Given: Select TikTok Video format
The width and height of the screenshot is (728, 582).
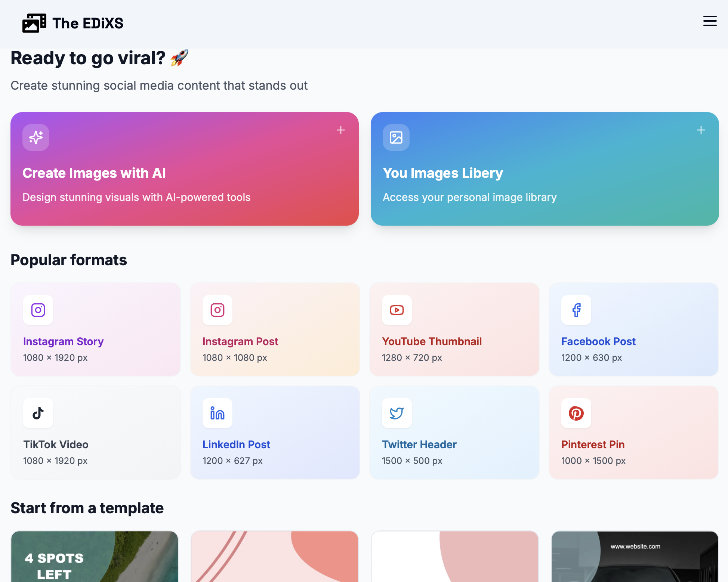Looking at the screenshot, I should [96, 432].
